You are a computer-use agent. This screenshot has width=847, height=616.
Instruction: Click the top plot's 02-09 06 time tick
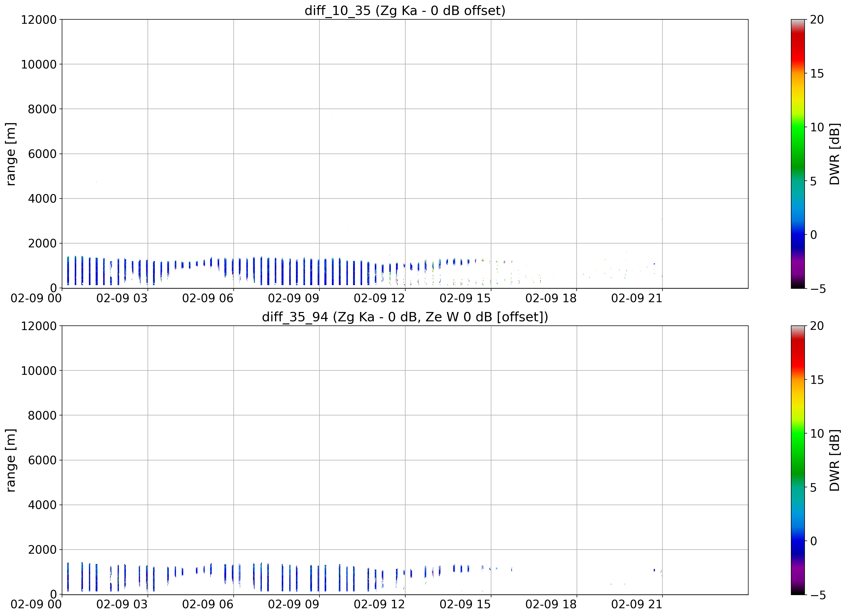[208, 298]
